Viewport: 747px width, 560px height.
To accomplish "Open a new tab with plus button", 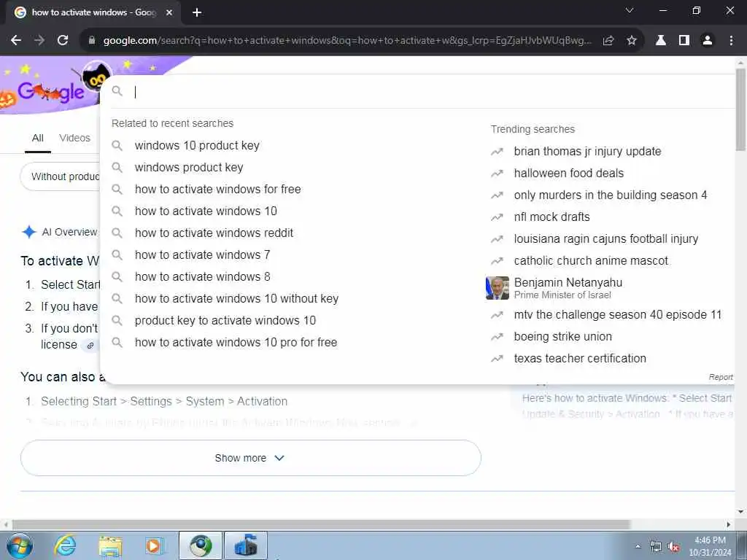I will click(197, 12).
